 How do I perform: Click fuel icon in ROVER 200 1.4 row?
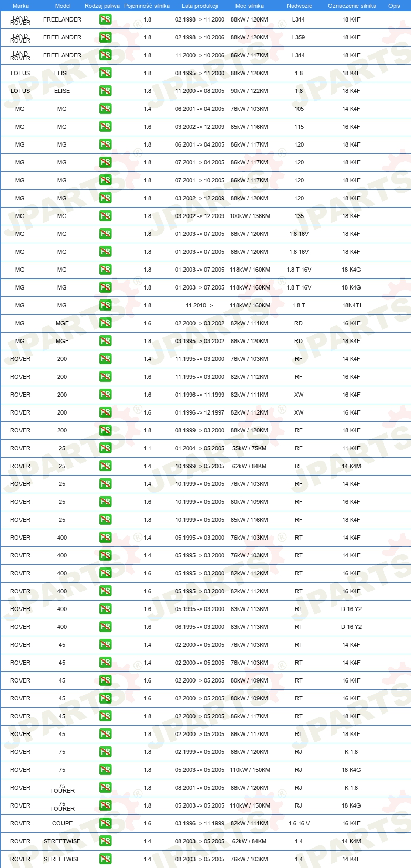click(106, 359)
